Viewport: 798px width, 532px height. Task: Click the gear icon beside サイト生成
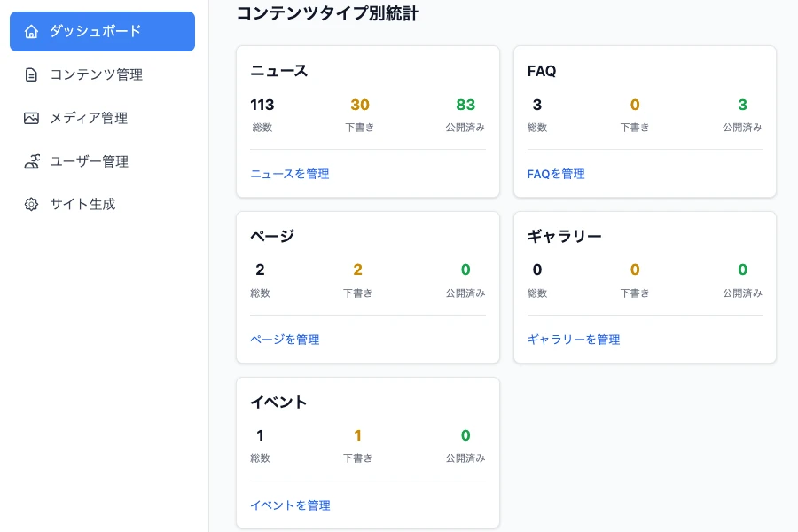click(x=30, y=204)
